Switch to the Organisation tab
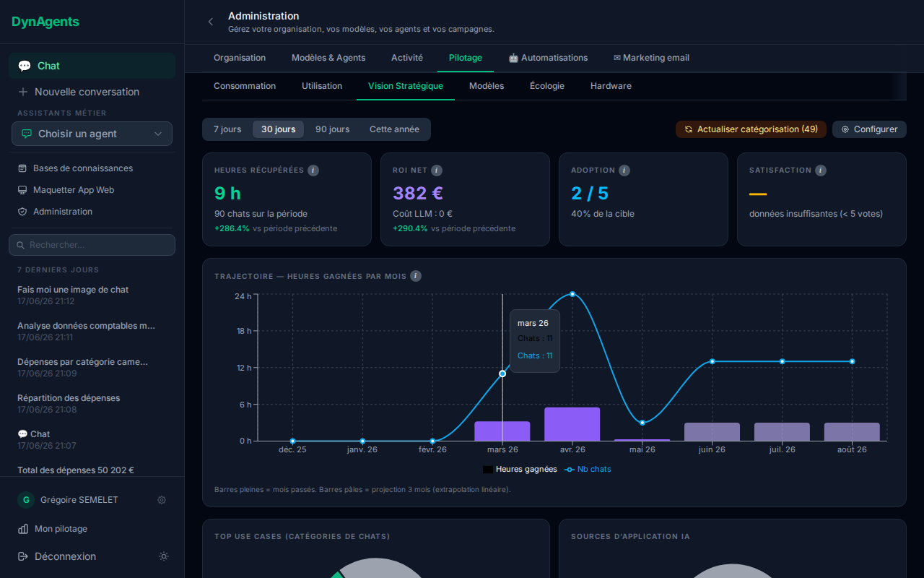 [240, 58]
